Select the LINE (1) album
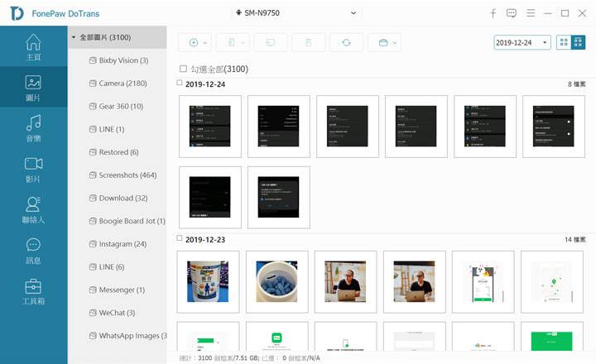596x364 pixels. (107, 129)
